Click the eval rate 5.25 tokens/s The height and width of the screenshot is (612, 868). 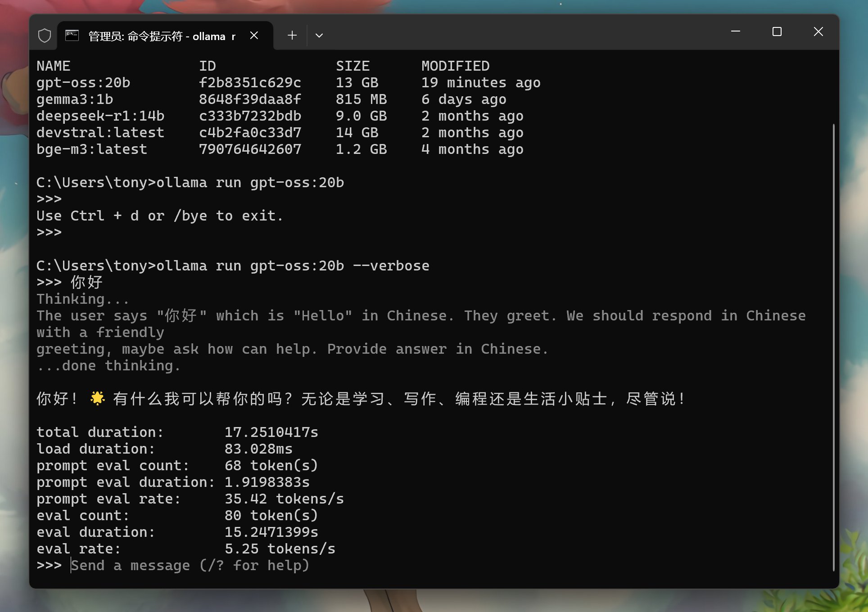[x=280, y=549]
